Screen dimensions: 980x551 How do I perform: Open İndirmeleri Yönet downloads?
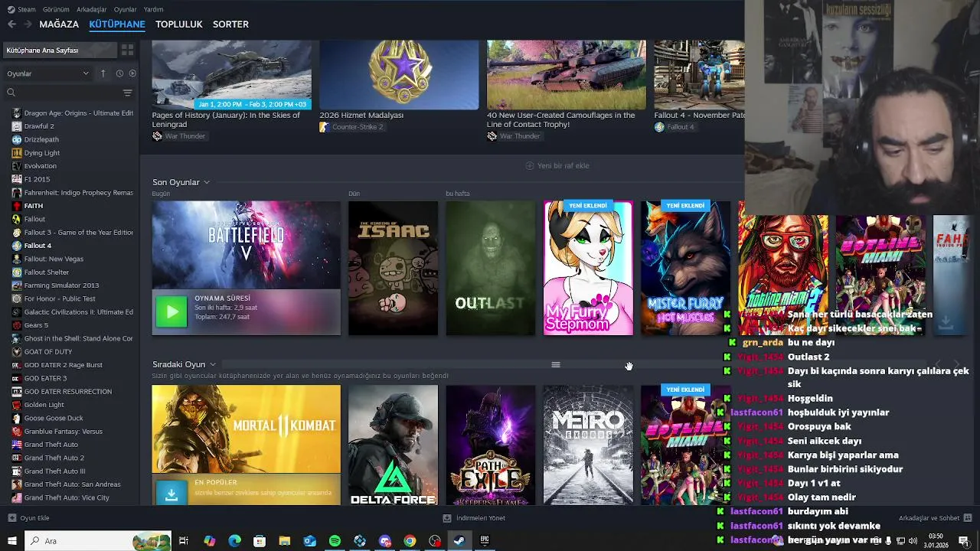click(x=474, y=518)
